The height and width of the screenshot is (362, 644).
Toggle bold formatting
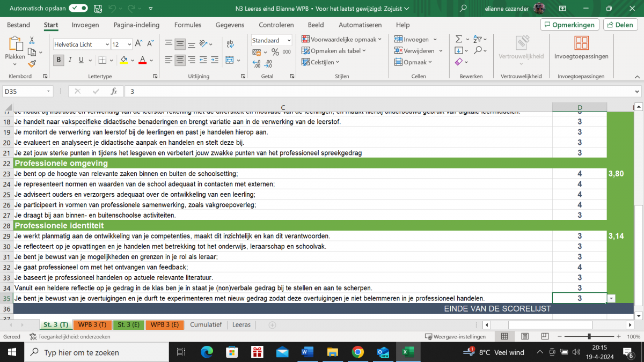point(59,60)
